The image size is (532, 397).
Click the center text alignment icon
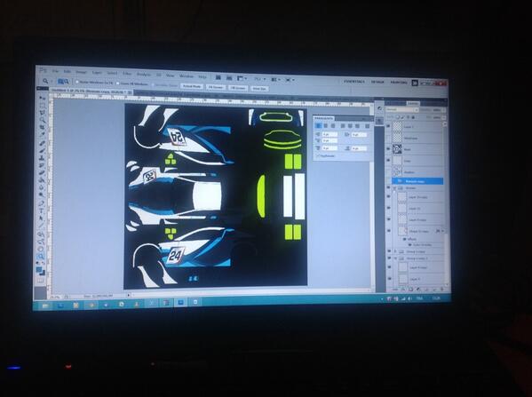click(x=325, y=125)
